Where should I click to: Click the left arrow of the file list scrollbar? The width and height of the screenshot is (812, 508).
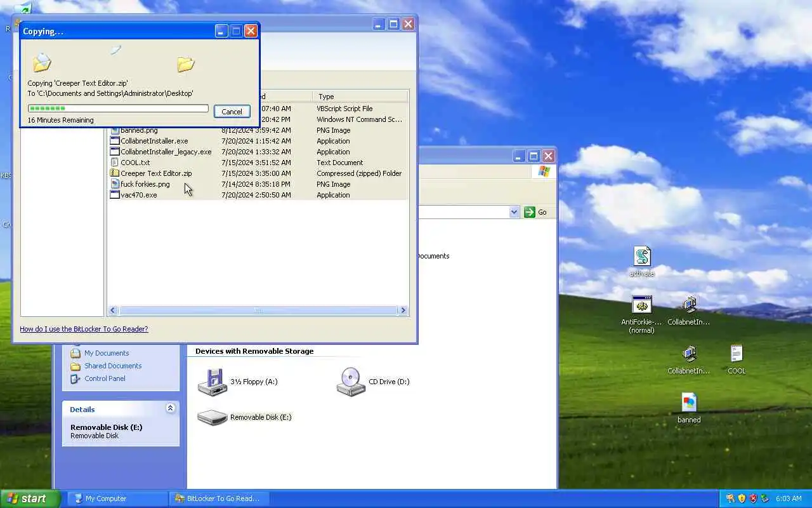114,311
